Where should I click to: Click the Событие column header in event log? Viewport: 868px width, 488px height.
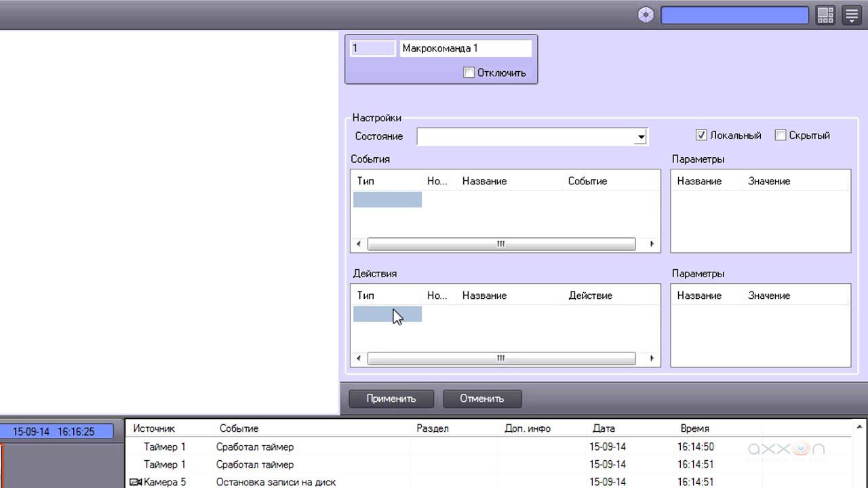(x=239, y=428)
